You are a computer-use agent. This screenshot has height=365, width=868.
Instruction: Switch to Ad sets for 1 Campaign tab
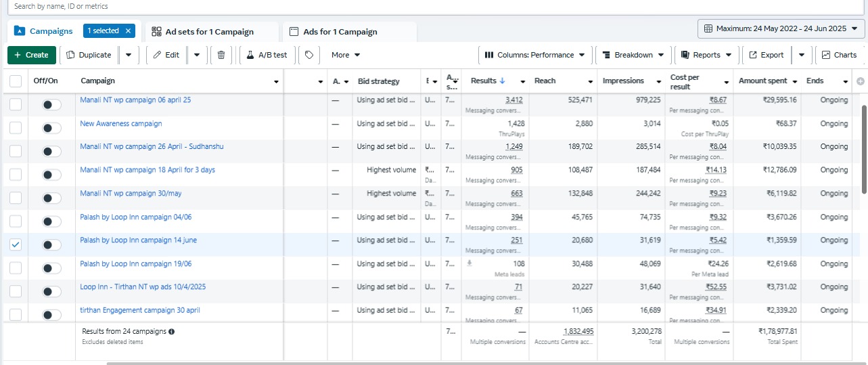pos(210,32)
